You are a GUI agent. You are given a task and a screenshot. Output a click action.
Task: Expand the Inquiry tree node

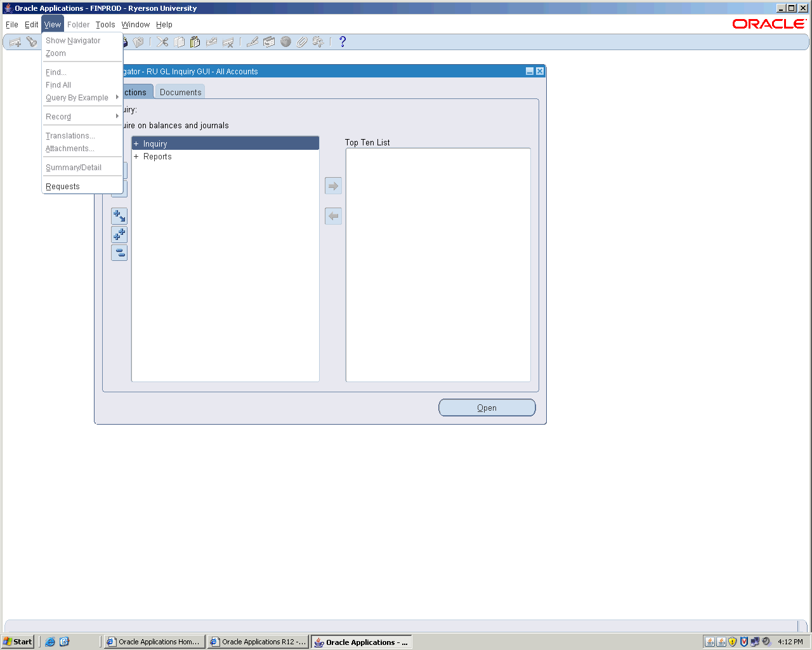136,144
